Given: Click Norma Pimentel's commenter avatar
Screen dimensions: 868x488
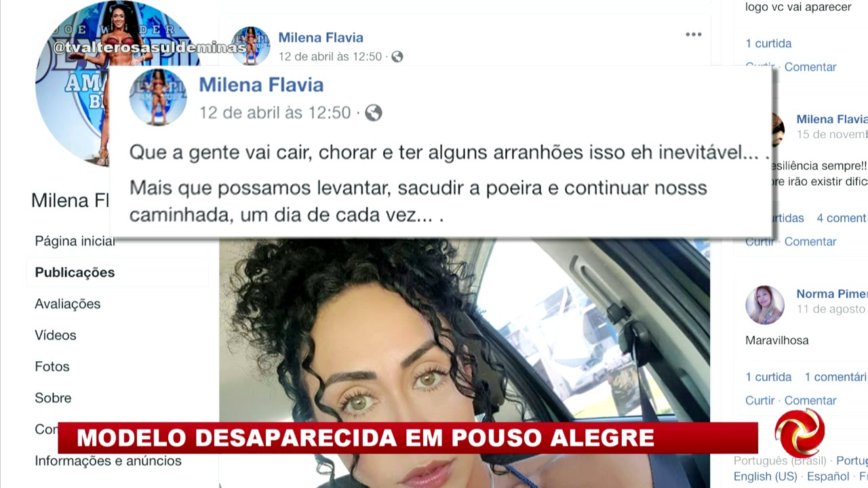Looking at the screenshot, I should pos(765,305).
